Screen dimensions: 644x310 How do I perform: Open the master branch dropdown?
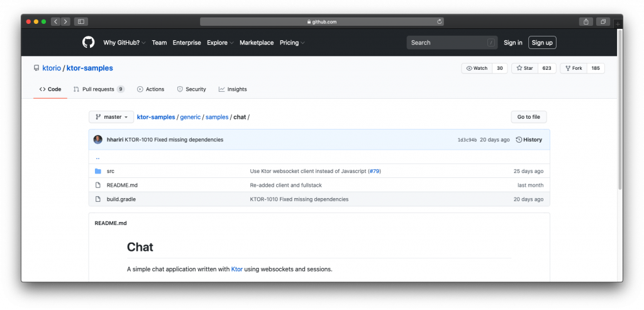[x=111, y=117]
